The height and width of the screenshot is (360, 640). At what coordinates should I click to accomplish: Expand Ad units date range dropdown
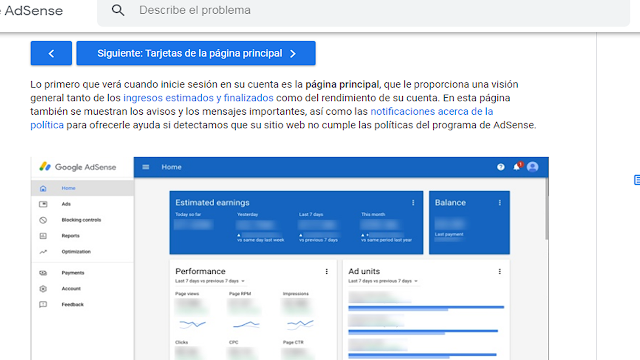tap(383, 281)
